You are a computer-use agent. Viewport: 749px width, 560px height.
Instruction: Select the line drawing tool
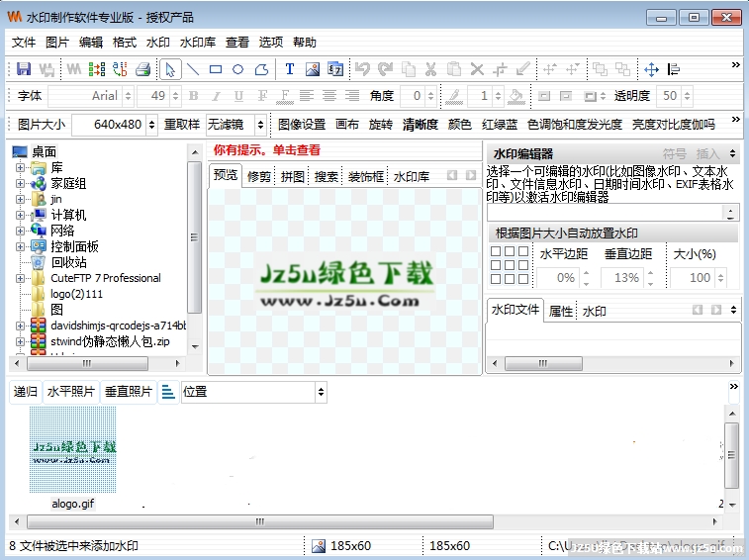point(193,69)
